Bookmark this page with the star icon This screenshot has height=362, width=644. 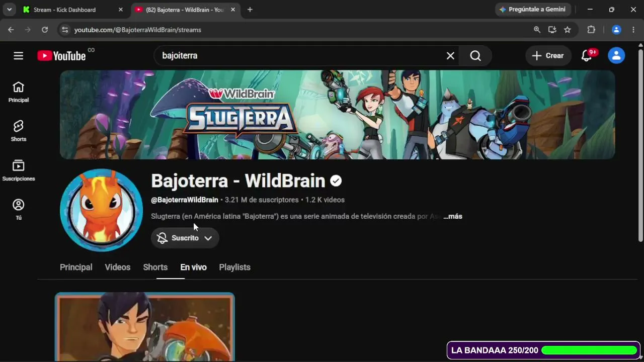click(x=568, y=30)
